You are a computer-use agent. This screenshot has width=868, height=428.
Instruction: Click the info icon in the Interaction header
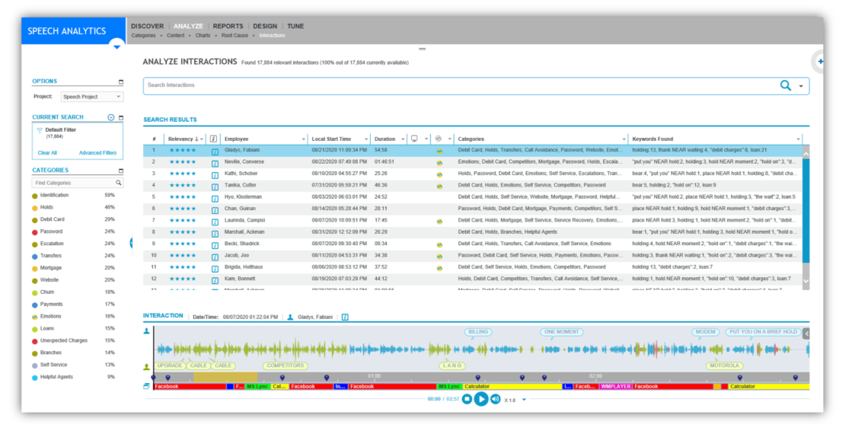click(345, 317)
